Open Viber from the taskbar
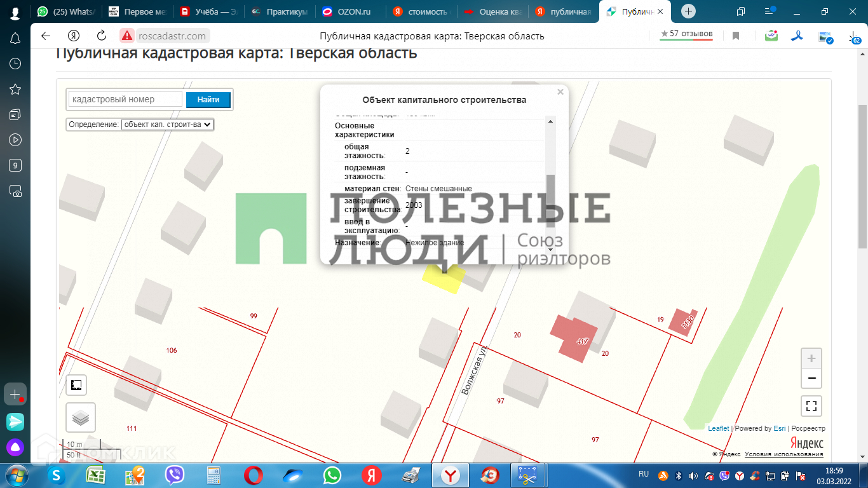Screen dimensions: 868x488 pyautogui.click(x=175, y=475)
